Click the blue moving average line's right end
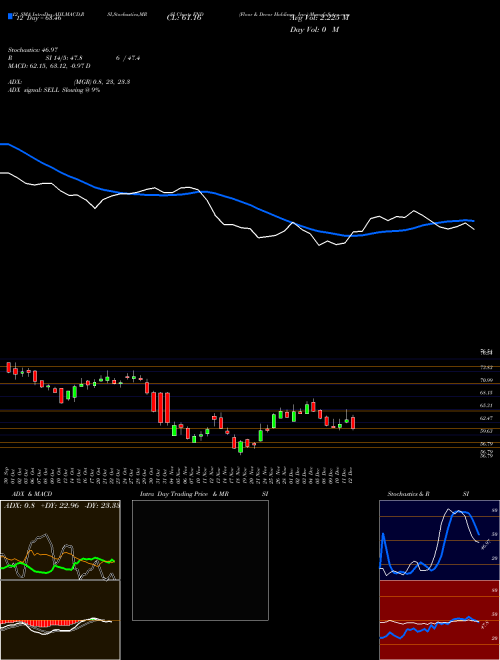500x660 pixels. [472, 221]
